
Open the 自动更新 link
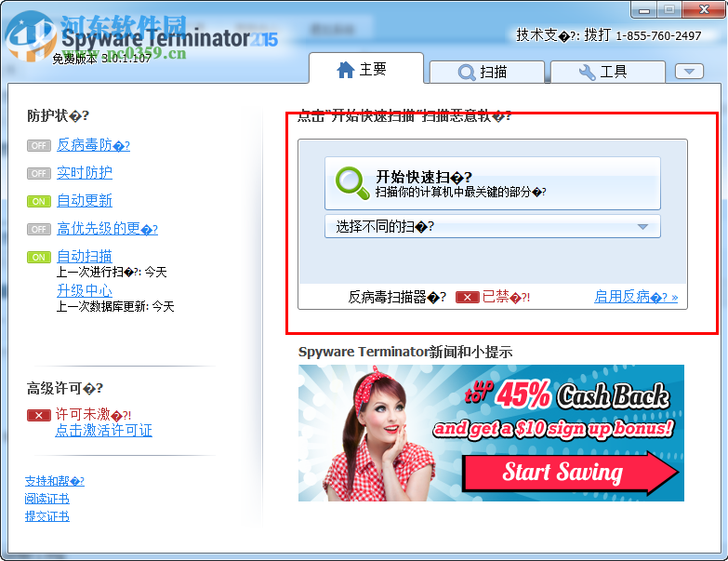pos(85,201)
